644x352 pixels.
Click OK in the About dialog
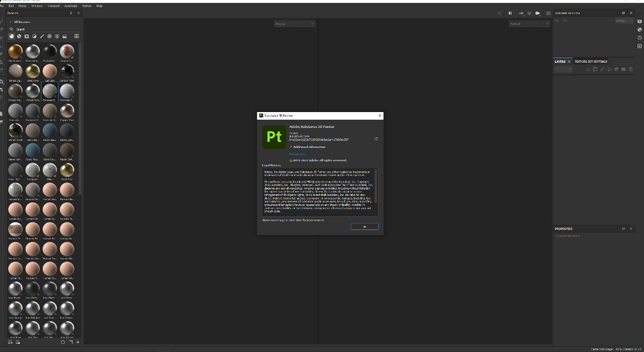(x=364, y=227)
